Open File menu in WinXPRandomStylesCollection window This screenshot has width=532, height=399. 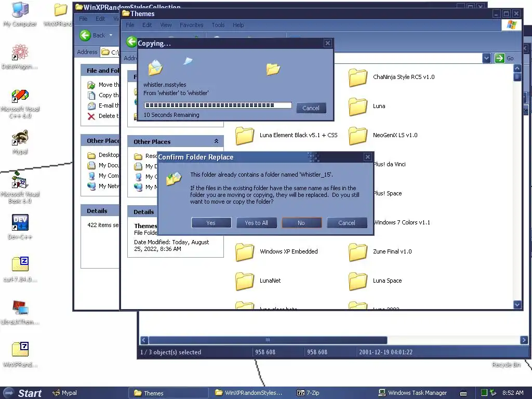tap(83, 19)
